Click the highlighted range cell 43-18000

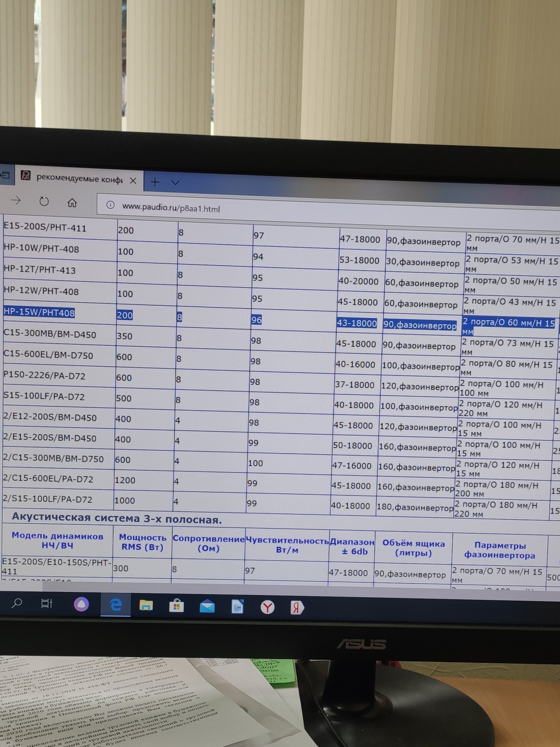click(357, 323)
